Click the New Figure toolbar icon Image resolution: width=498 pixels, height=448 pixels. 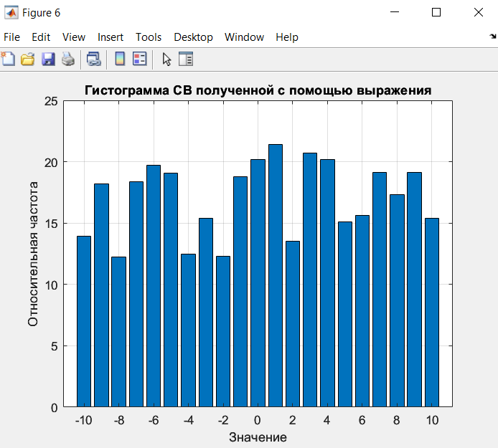8,59
